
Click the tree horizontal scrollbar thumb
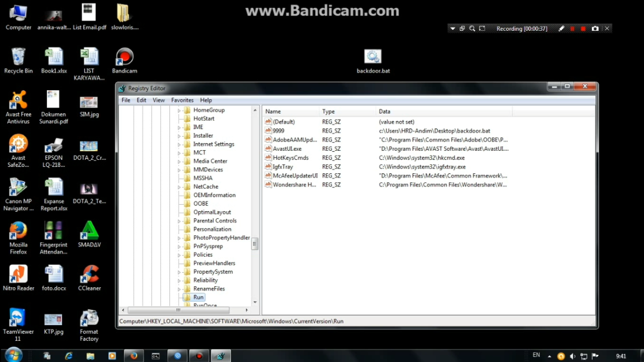[178, 310]
